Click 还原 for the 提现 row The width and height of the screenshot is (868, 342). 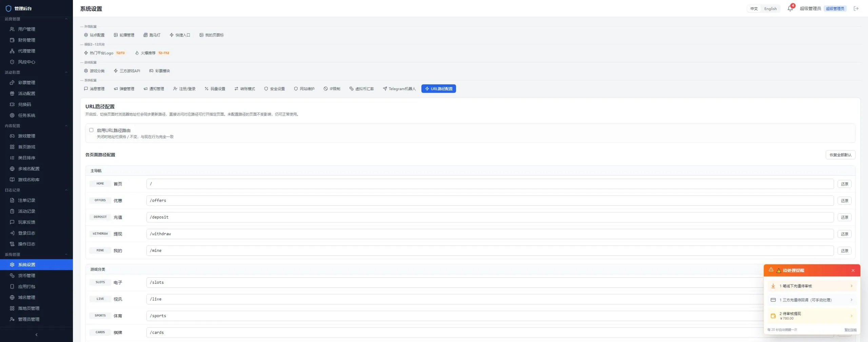pos(844,234)
